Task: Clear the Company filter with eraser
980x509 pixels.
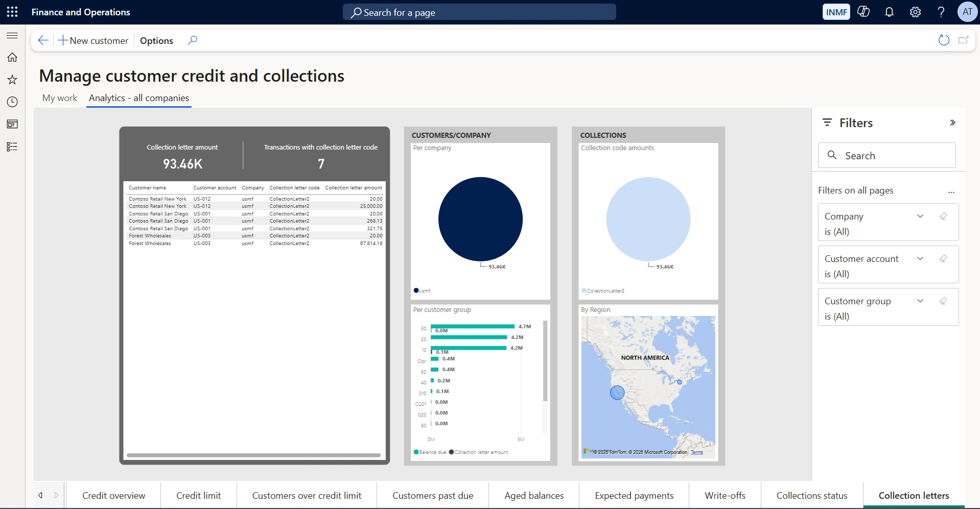Action: pos(943,216)
